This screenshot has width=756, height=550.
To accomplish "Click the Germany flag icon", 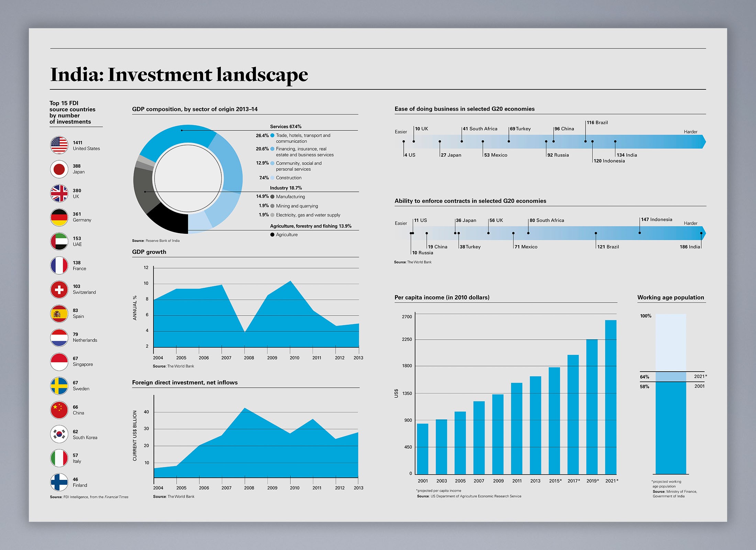I will click(x=59, y=217).
